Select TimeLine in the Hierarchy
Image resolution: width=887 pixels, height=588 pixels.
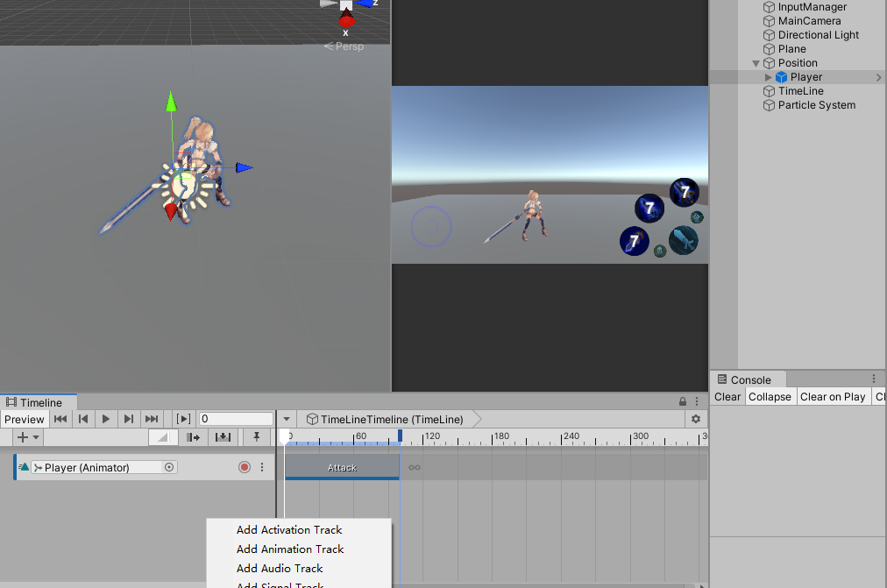800,91
